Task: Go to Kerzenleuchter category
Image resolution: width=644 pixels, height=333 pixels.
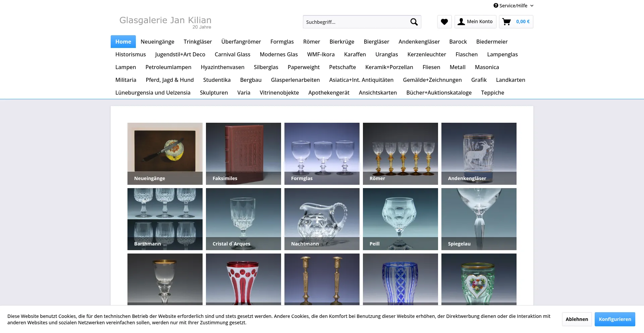Action: [427, 54]
